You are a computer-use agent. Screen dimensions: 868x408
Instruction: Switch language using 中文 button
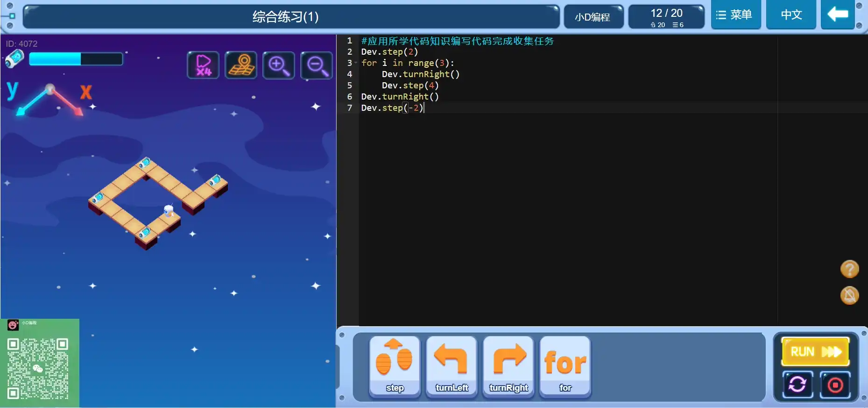pos(791,15)
